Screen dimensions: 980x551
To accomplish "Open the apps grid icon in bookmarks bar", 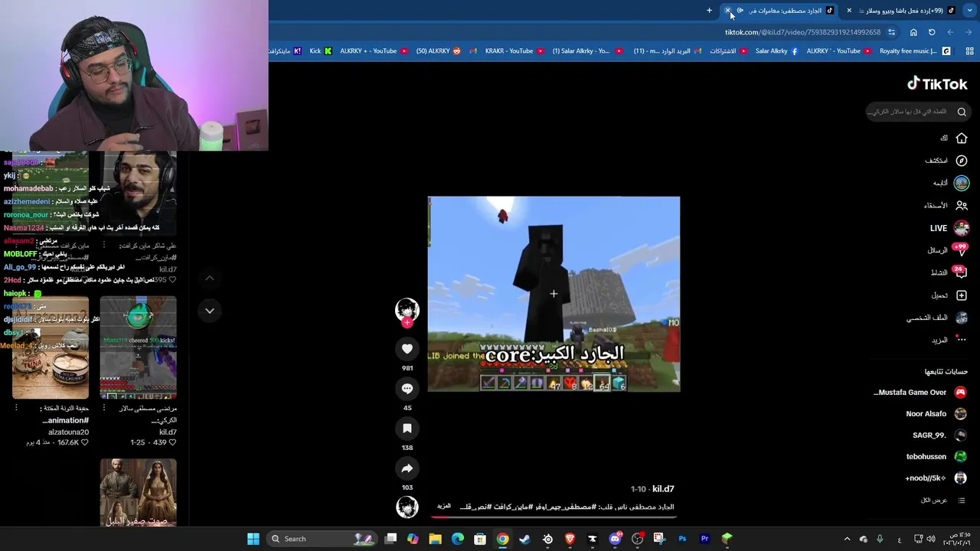I will coord(969,51).
